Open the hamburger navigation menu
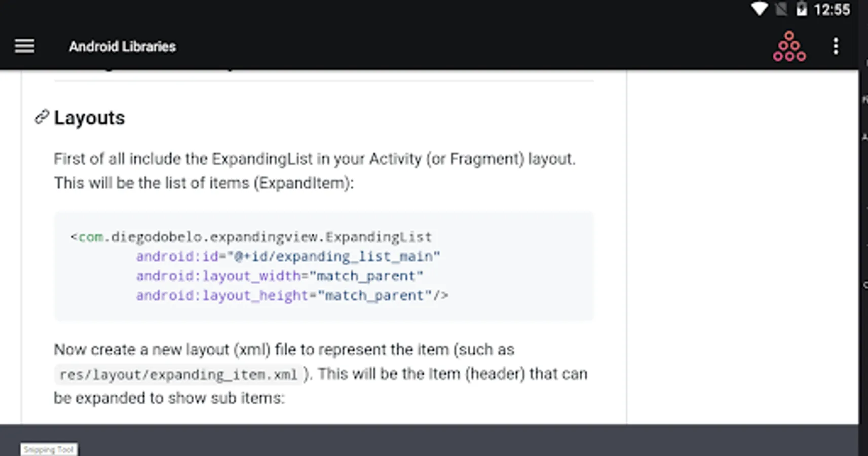The height and width of the screenshot is (456, 868). 24,46
